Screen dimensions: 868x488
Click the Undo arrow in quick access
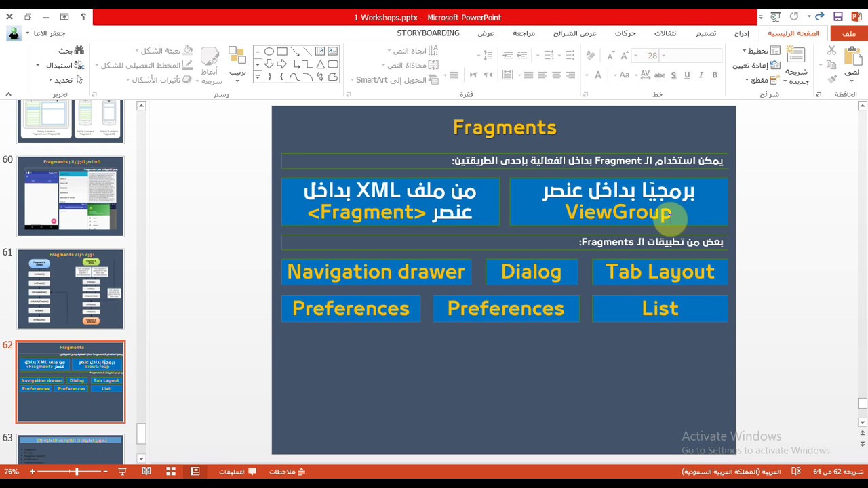[819, 17]
